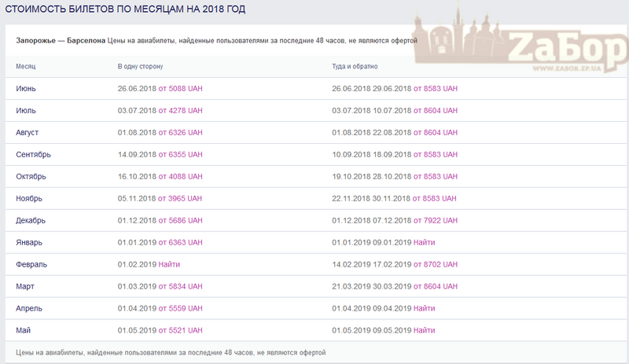This screenshot has width=629, height=364.
Task: Choose November one-way price 3965 UAH
Action: tap(181, 199)
